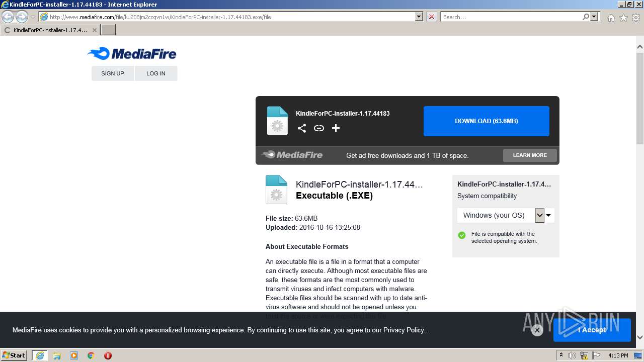Image resolution: width=644 pixels, height=362 pixels.
Task: Click the Executable (.EXE) heading
Action: coord(334,196)
